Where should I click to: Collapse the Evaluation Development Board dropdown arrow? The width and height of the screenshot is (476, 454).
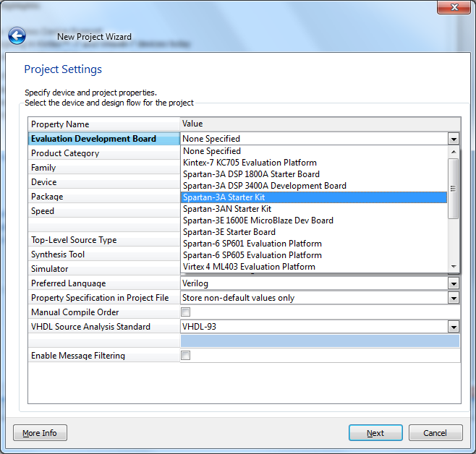click(454, 139)
